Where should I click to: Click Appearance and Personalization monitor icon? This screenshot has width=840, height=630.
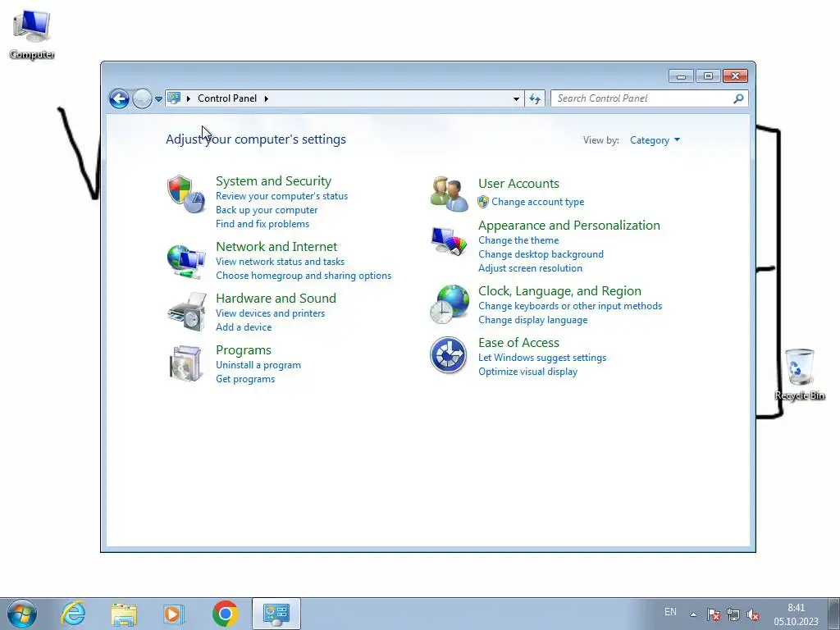pyautogui.click(x=449, y=242)
